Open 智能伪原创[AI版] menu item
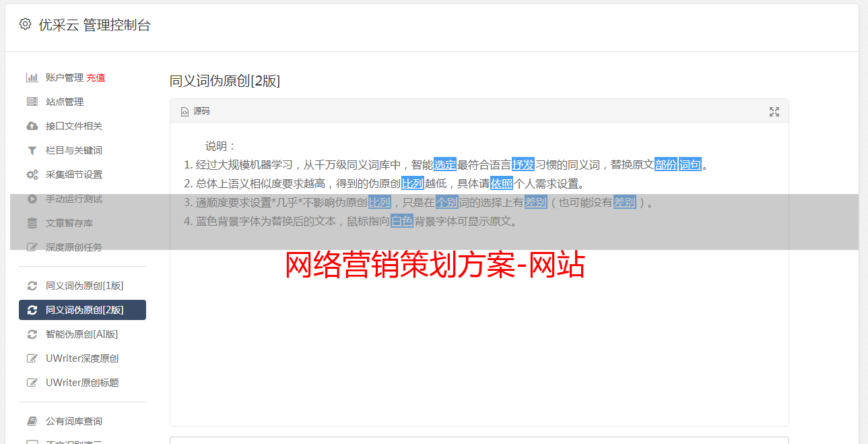Screen dimensions: 868x444 [x=82, y=334]
